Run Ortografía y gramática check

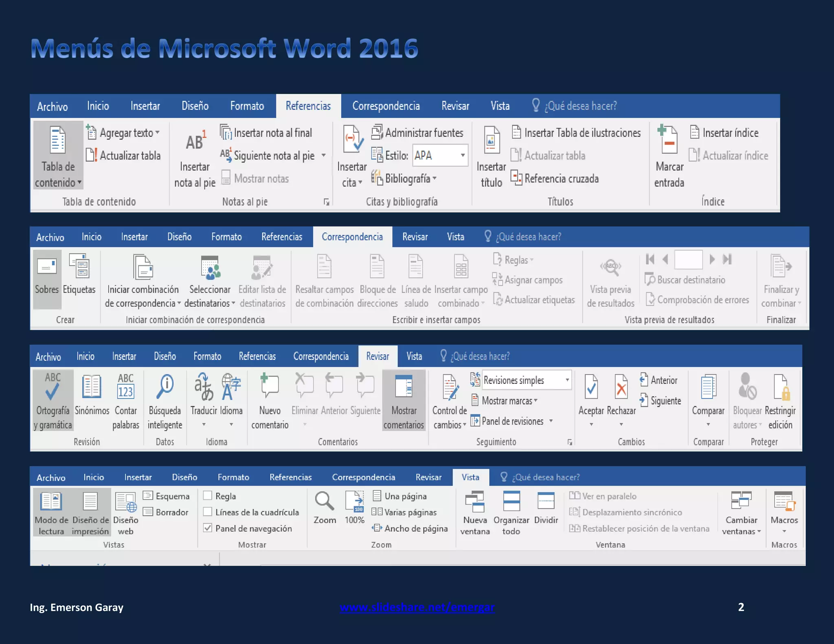click(53, 387)
